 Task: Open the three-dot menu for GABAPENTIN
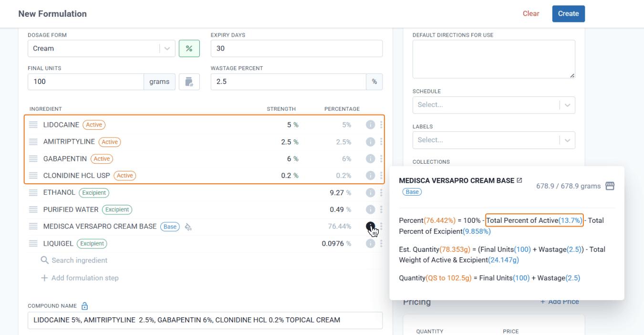[381, 158]
